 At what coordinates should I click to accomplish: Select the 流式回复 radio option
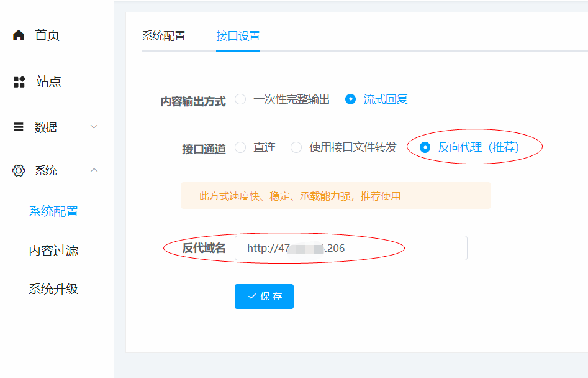352,99
